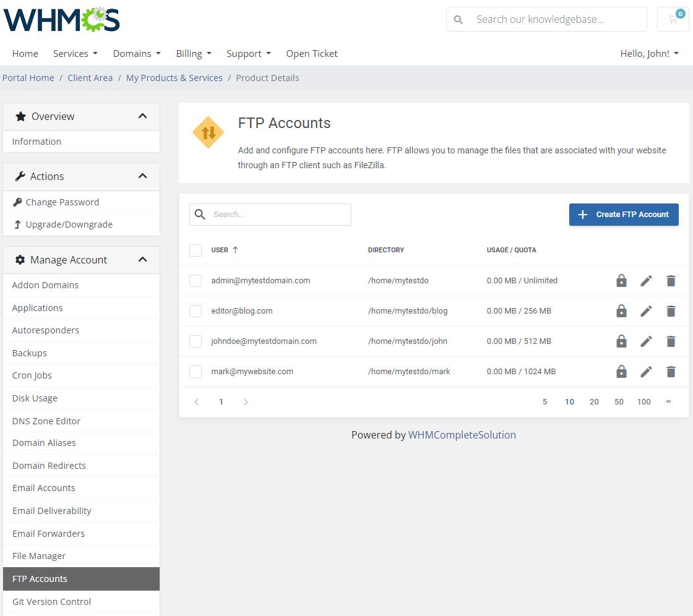Edit the johndoe@mytestdomain.com FTP account
The image size is (693, 616).
(646, 341)
